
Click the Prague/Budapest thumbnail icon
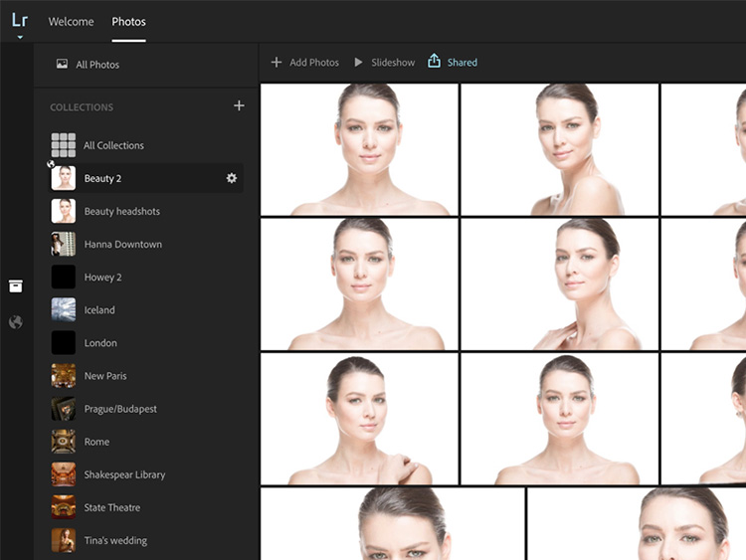(x=64, y=409)
